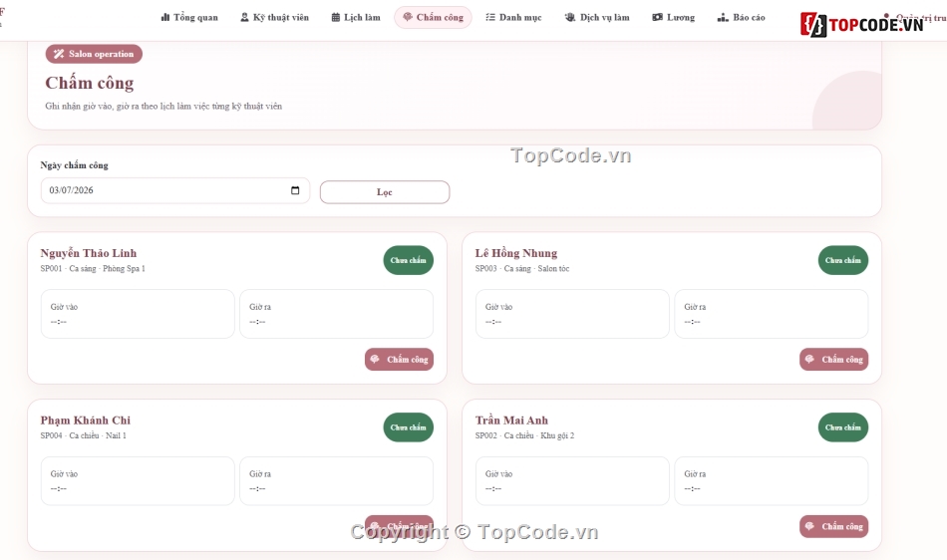Open the Chấm công tab
This screenshot has width=947, height=560.
433,18
